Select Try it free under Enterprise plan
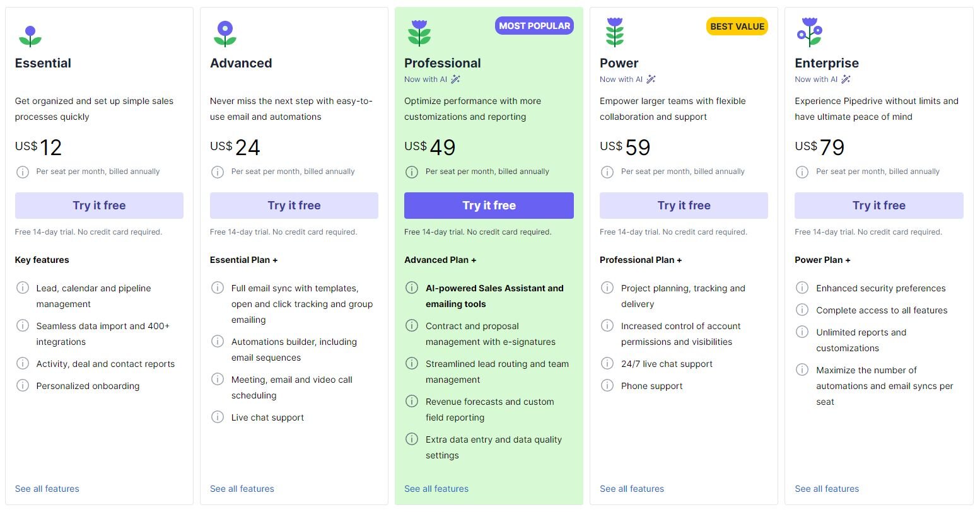The height and width of the screenshot is (512, 980). [x=879, y=206]
